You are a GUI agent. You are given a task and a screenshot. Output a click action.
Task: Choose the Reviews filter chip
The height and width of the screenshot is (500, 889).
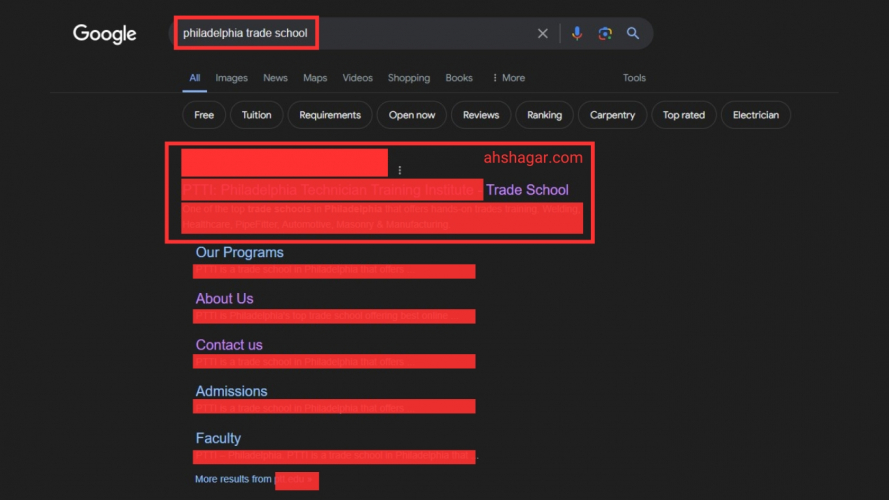tap(481, 115)
